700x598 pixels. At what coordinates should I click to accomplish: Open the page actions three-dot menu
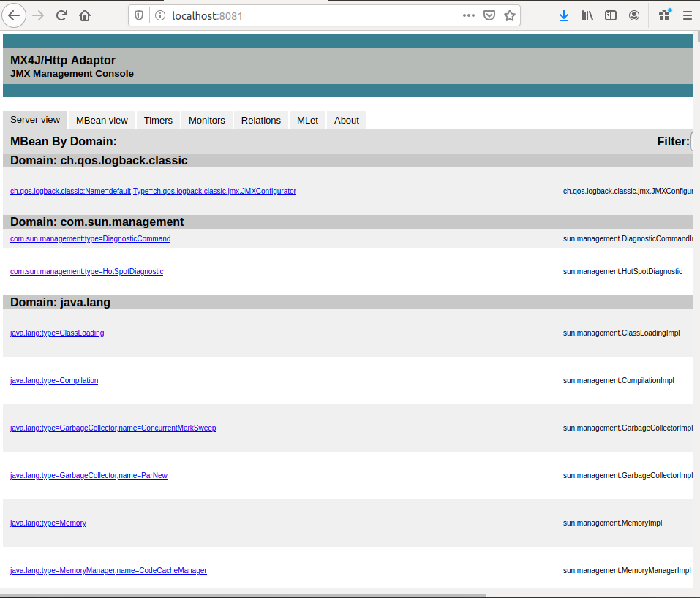coord(469,15)
